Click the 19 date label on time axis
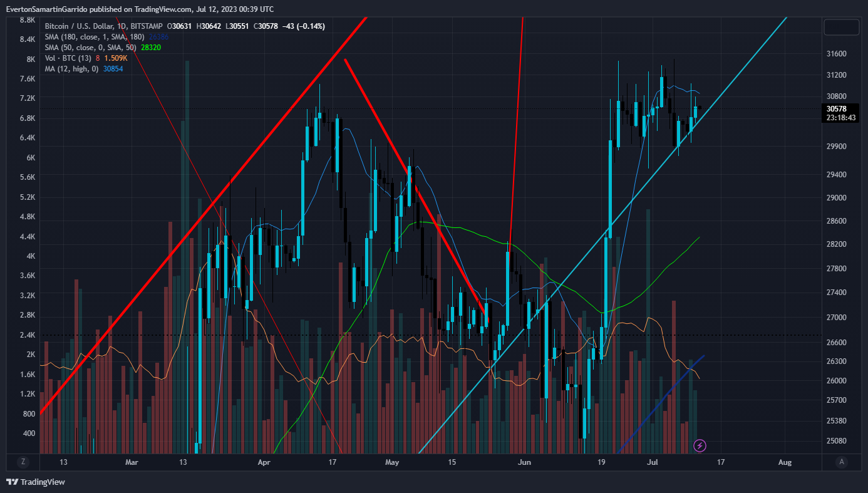Image resolution: width=868 pixels, height=493 pixels. click(x=601, y=463)
